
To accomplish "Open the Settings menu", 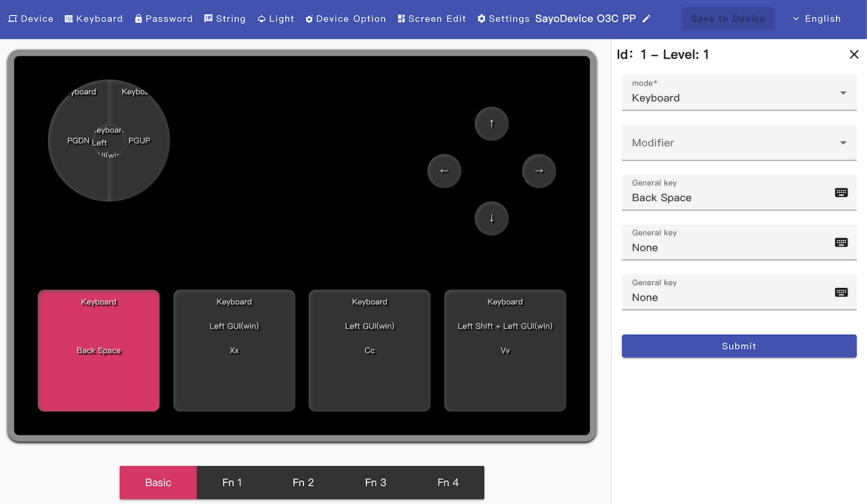I will coord(503,19).
